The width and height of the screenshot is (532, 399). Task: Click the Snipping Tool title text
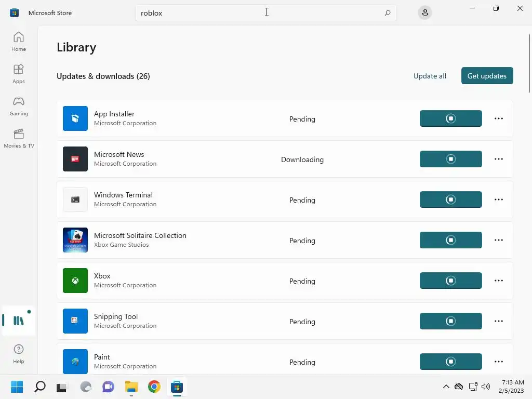(116, 316)
